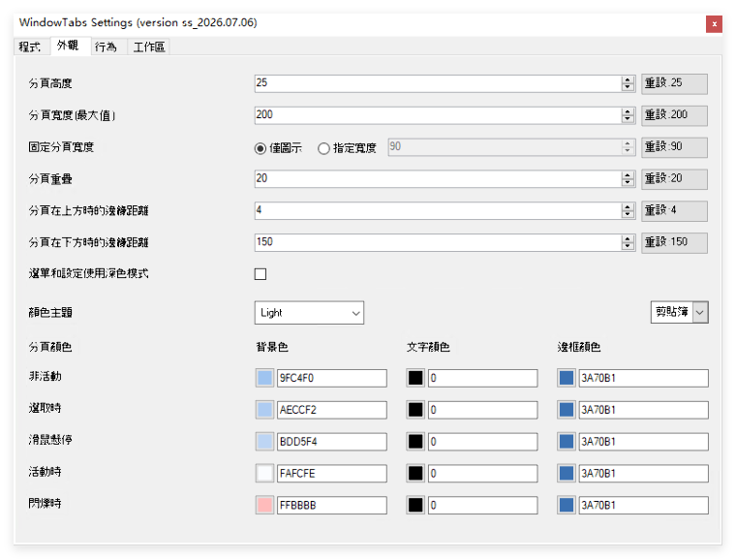736x560 pixels.
Task: Edit the 非活動 text color value field
Action: pos(482,379)
